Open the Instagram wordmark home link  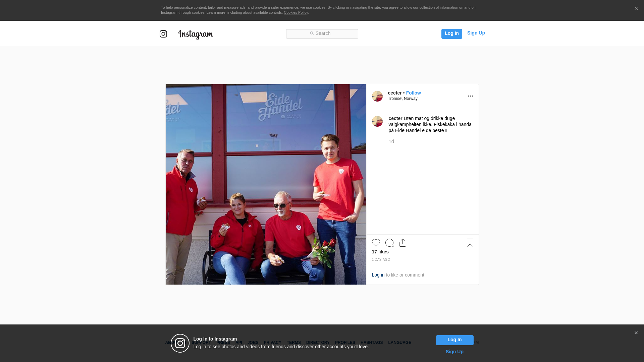click(x=196, y=34)
